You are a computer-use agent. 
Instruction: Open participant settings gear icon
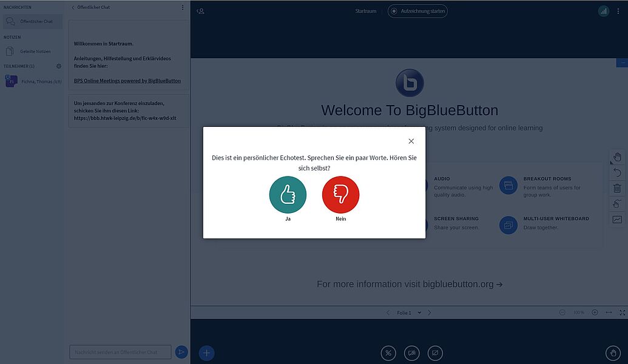pos(59,66)
